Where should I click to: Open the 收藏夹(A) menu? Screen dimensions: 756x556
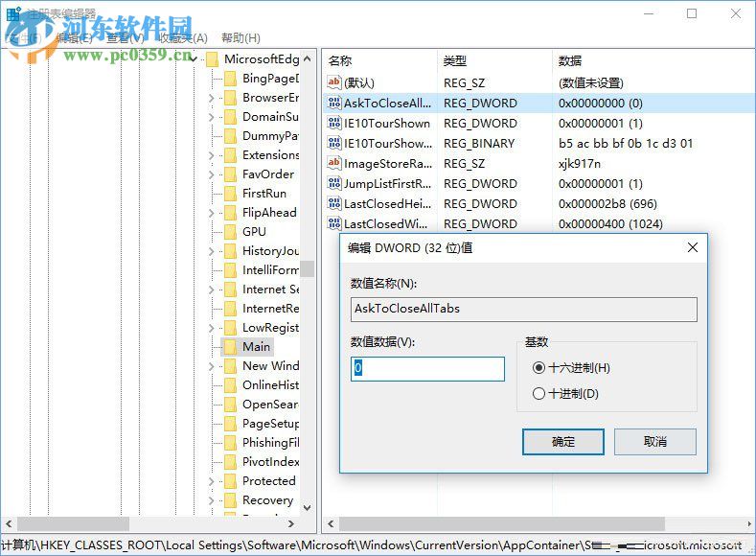[x=183, y=37]
